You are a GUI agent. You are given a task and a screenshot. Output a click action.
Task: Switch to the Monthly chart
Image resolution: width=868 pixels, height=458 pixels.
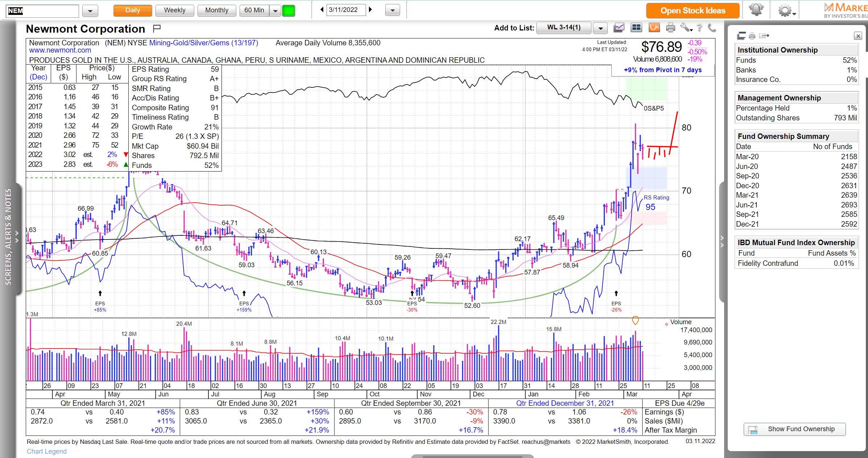tap(217, 10)
